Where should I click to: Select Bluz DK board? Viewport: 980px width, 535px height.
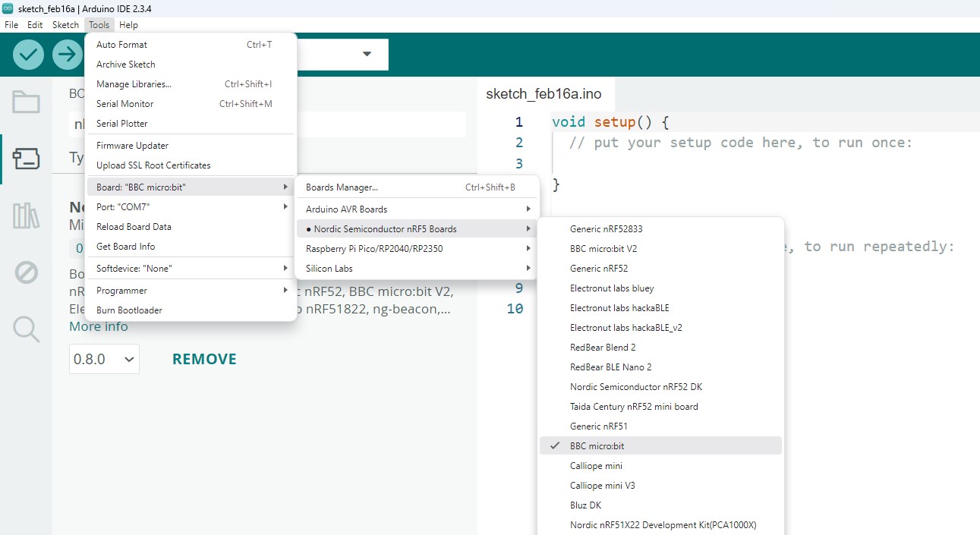click(660, 505)
